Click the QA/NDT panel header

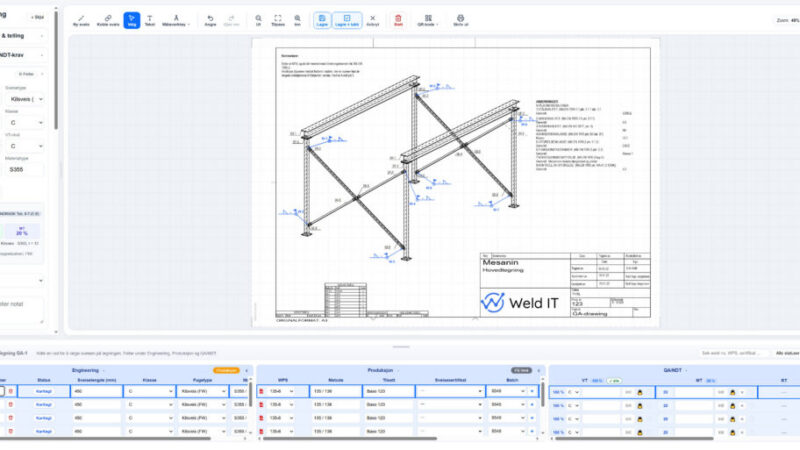click(672, 370)
